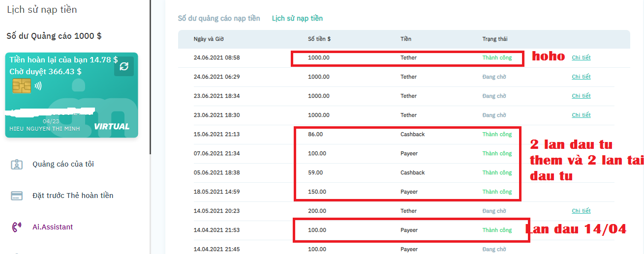This screenshot has width=644, height=254.
Task: Click the refresh icon on the virtual card
Action: point(124,66)
